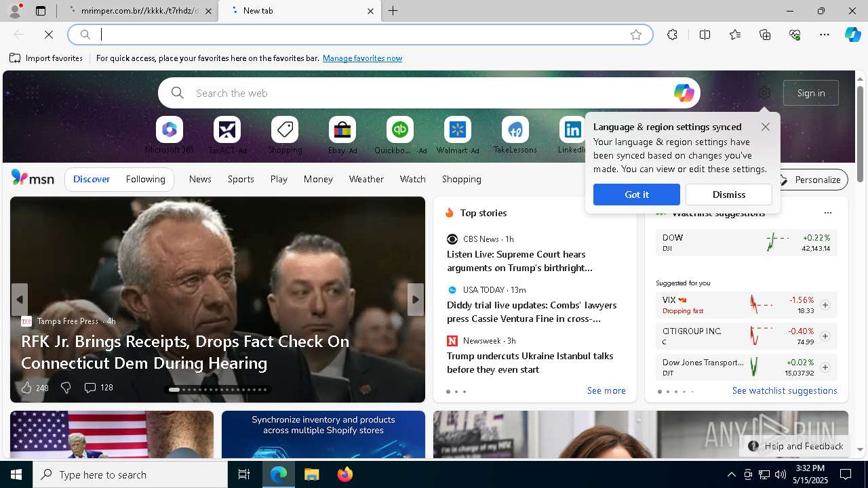Open the TakeLessons shortcut
The width and height of the screenshot is (868, 488).
click(515, 136)
